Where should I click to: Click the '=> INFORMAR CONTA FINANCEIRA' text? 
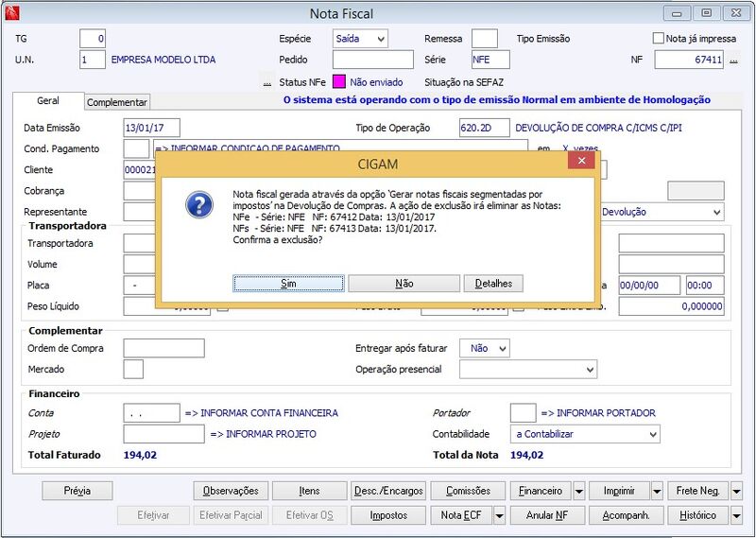click(262, 413)
